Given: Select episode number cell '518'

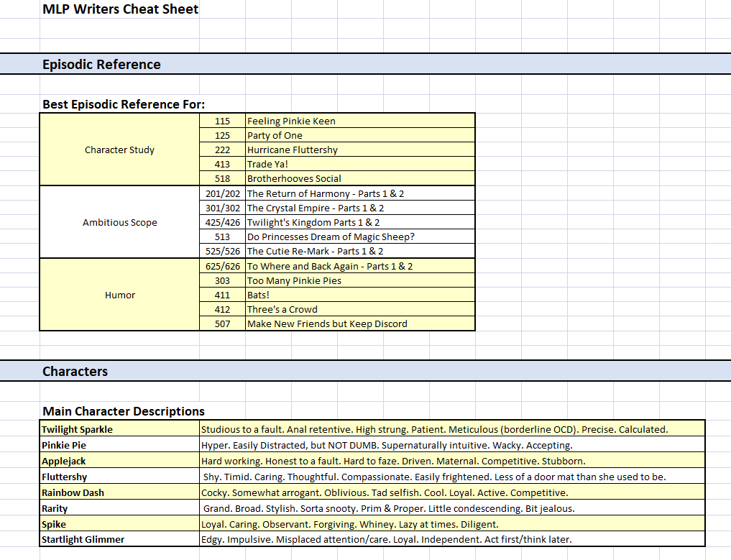Looking at the screenshot, I should pos(222,178).
